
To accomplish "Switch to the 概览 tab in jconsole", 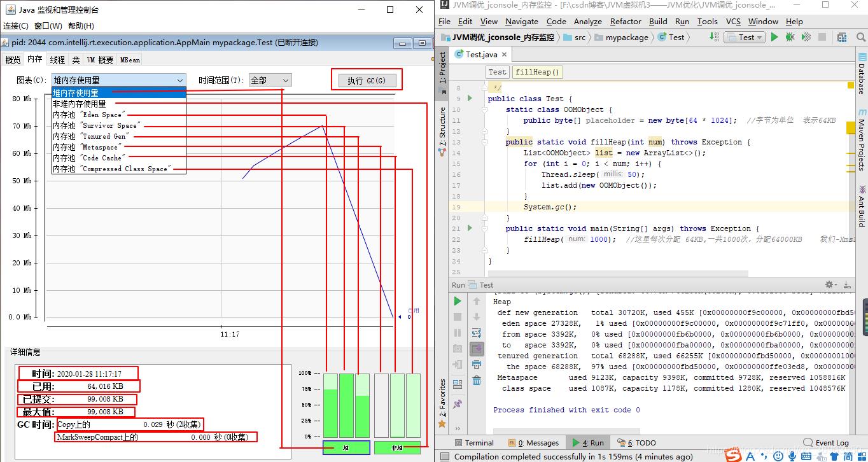I will pos(13,59).
